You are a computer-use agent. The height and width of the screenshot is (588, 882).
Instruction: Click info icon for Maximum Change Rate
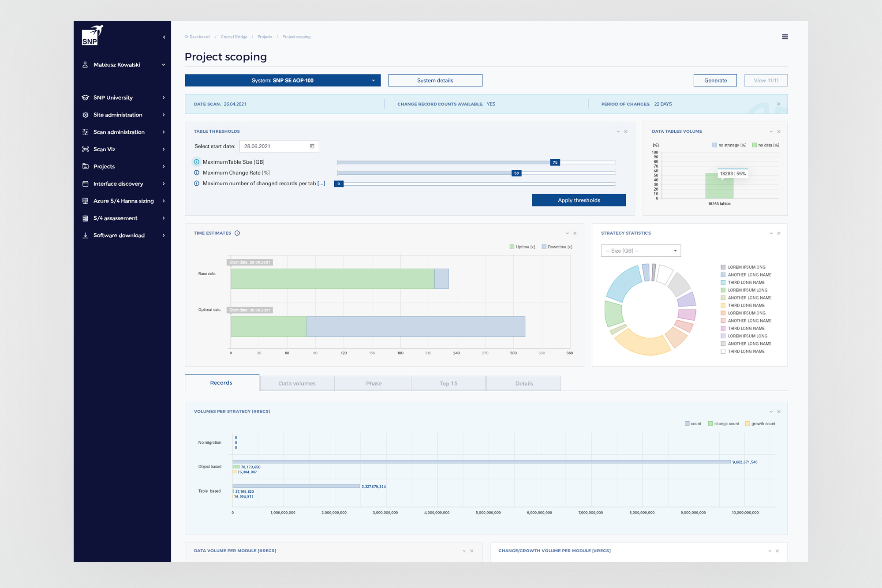[x=197, y=172]
